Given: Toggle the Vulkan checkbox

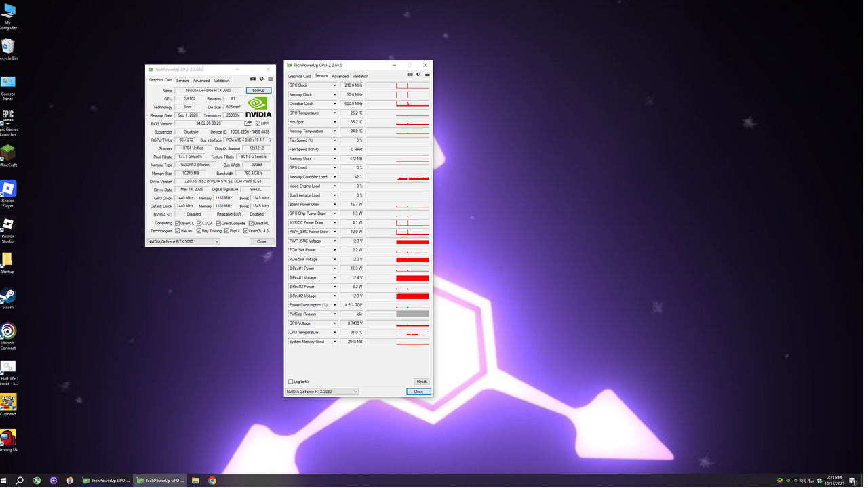Looking at the screenshot, I should (178, 231).
